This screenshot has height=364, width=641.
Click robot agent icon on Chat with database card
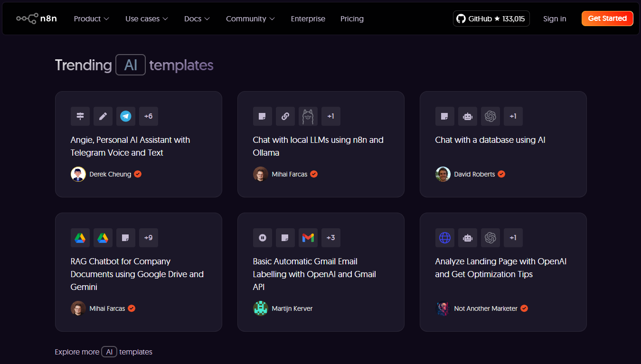pos(468,116)
